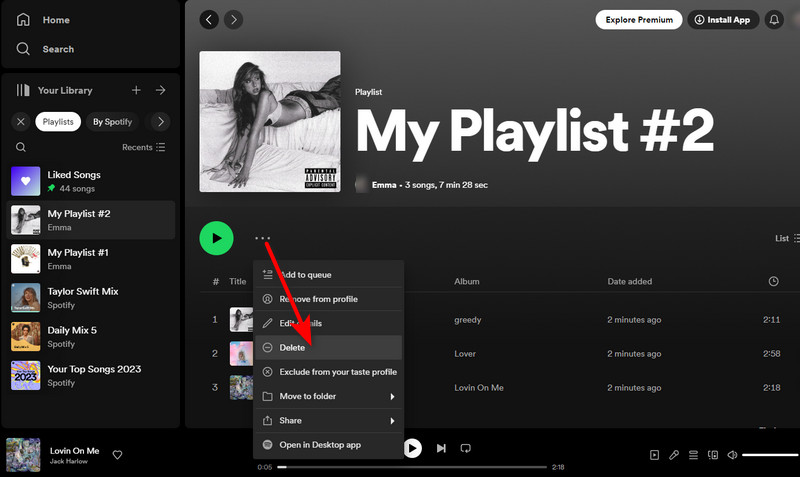Screen dimensions: 800x477
Task: Open the three-dots more options menu
Action: pyautogui.click(x=262, y=238)
